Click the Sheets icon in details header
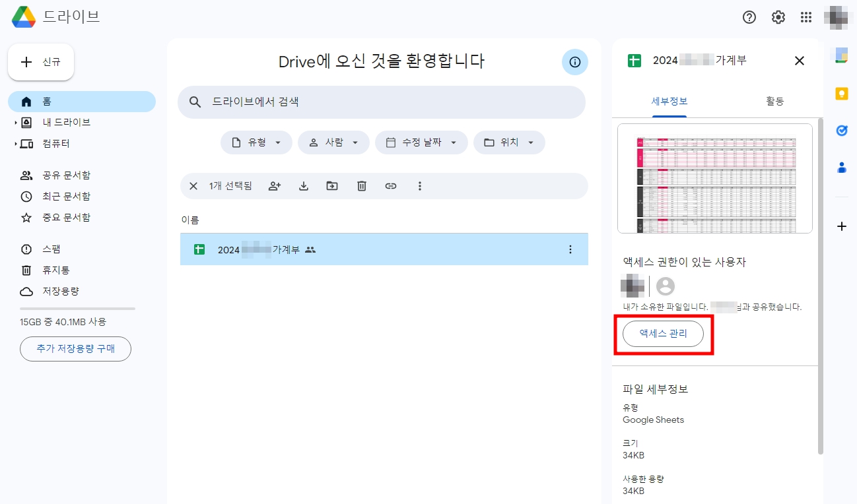The width and height of the screenshot is (857, 504). (x=634, y=61)
